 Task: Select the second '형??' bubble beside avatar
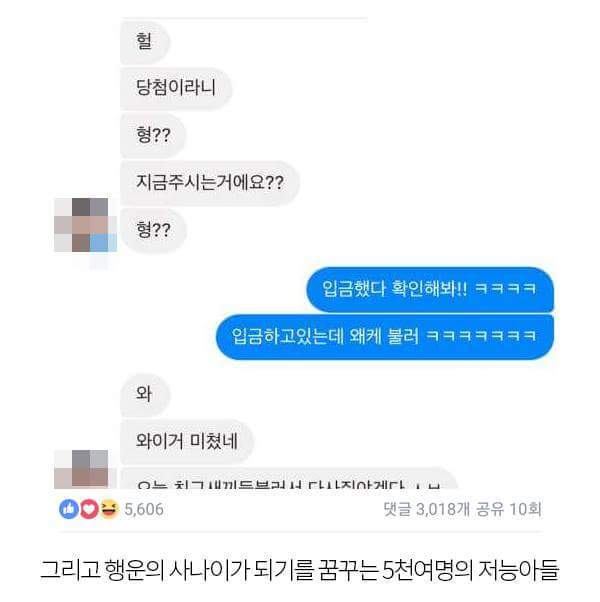tap(154, 230)
